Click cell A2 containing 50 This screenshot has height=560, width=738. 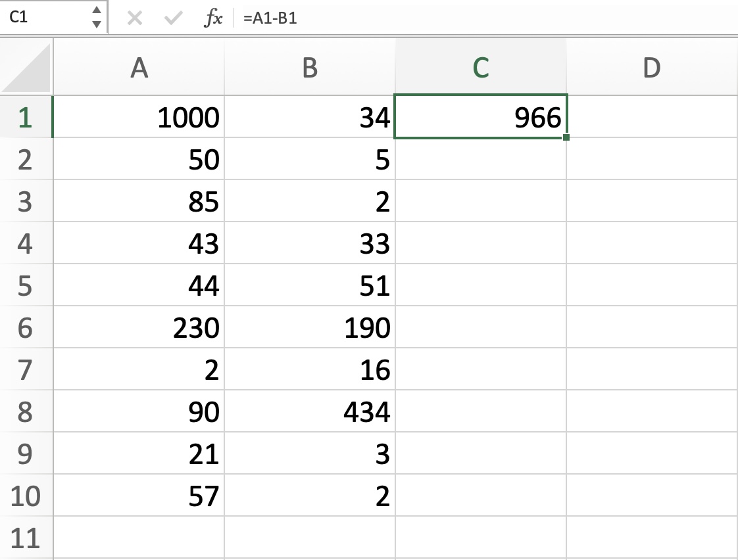pos(139,159)
